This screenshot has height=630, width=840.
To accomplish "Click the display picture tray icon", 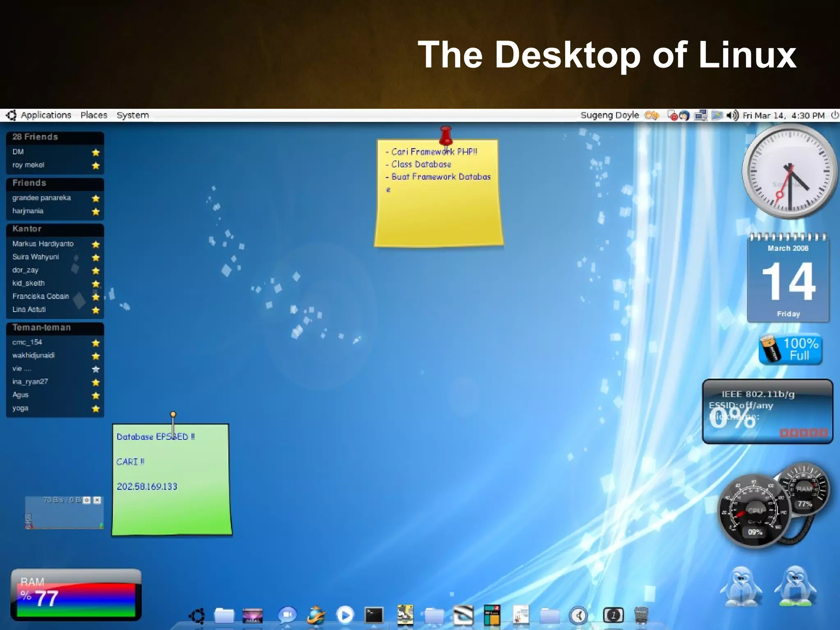I will tap(717, 115).
